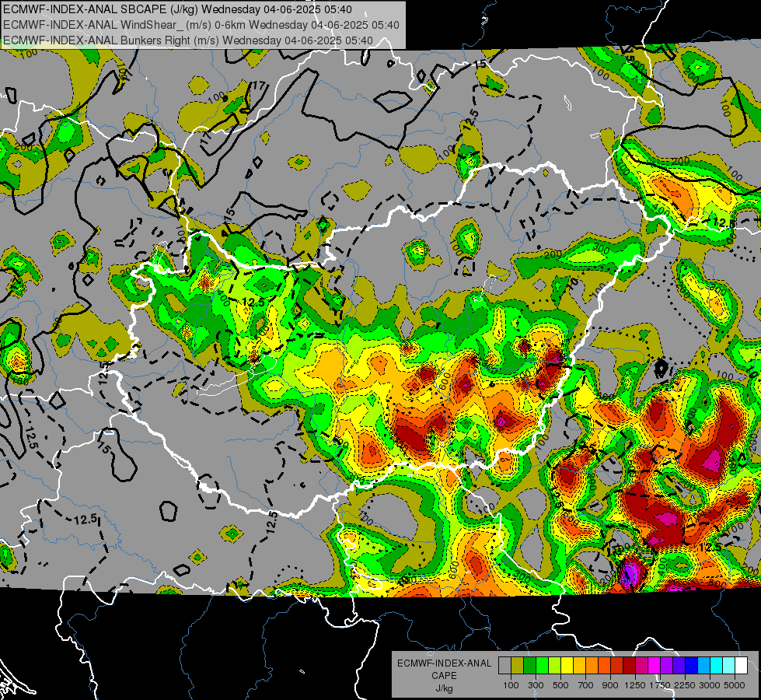Click the WindShear_ (m/s) 0-6km title line

click(x=201, y=25)
